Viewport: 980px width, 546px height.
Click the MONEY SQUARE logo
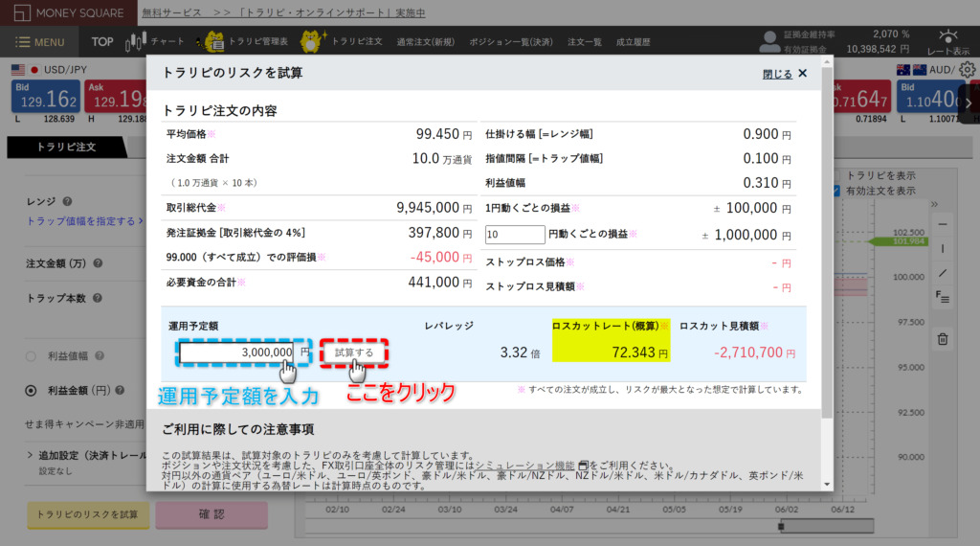click(69, 12)
